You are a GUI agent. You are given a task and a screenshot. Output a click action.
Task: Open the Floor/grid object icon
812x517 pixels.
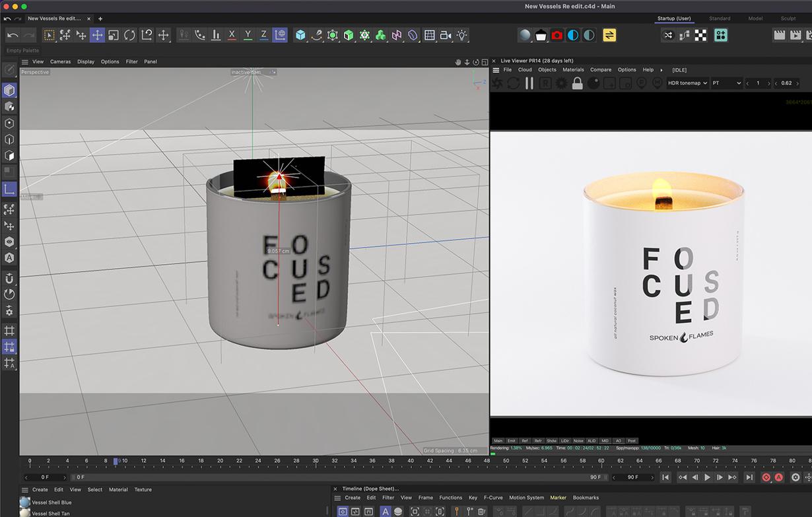click(x=430, y=35)
